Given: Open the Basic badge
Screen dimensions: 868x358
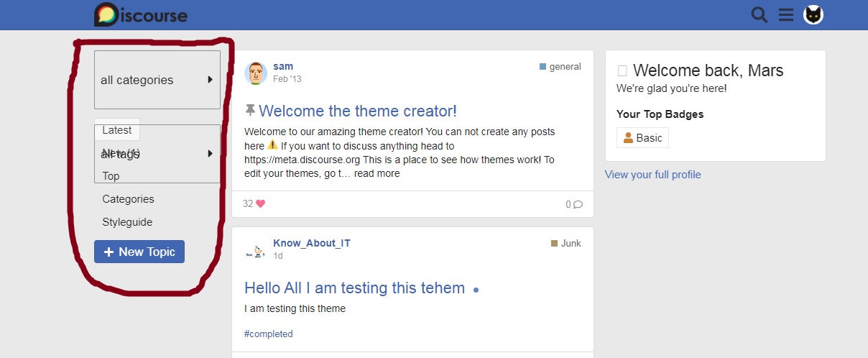Looking at the screenshot, I should coord(642,138).
